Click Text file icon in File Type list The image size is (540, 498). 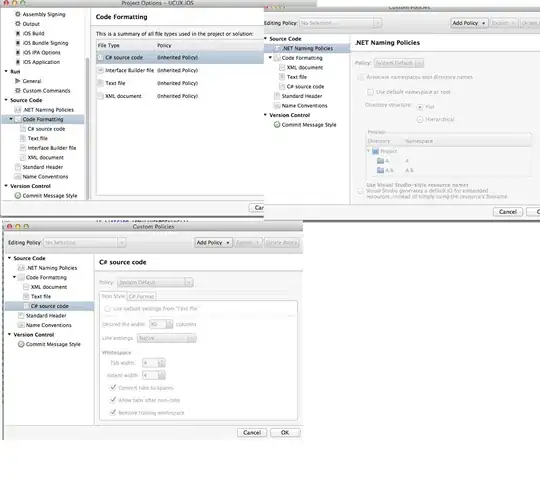click(100, 83)
